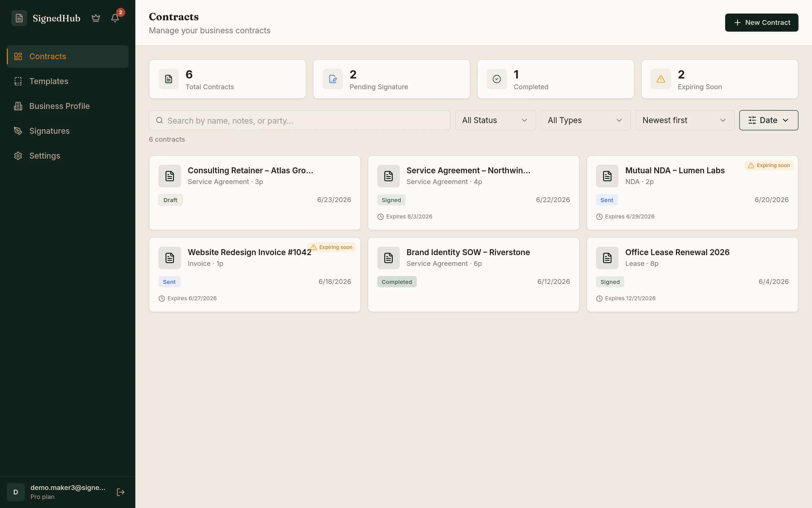Click Expires 6/27/2026 text
812x508 pixels.
pos(192,298)
